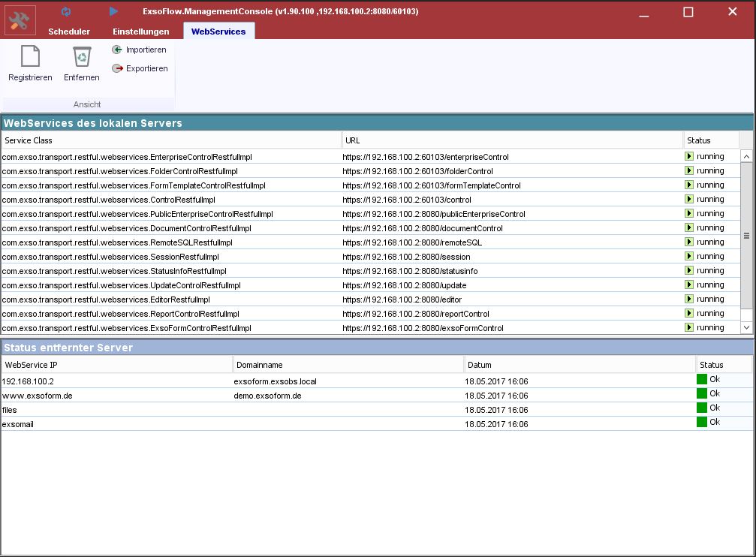
Task: Sort by Service Class column header
Action: pyautogui.click(x=170, y=140)
